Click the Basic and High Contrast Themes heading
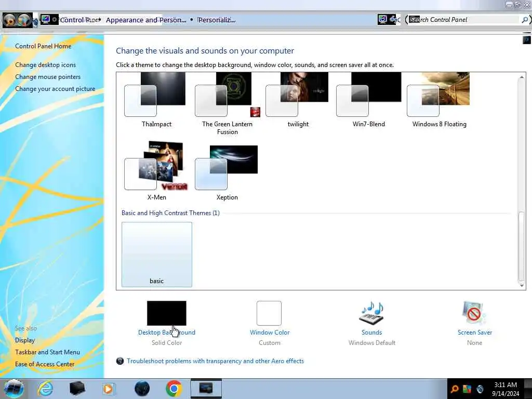Screen dimensions: 532x399 [x=170, y=213]
